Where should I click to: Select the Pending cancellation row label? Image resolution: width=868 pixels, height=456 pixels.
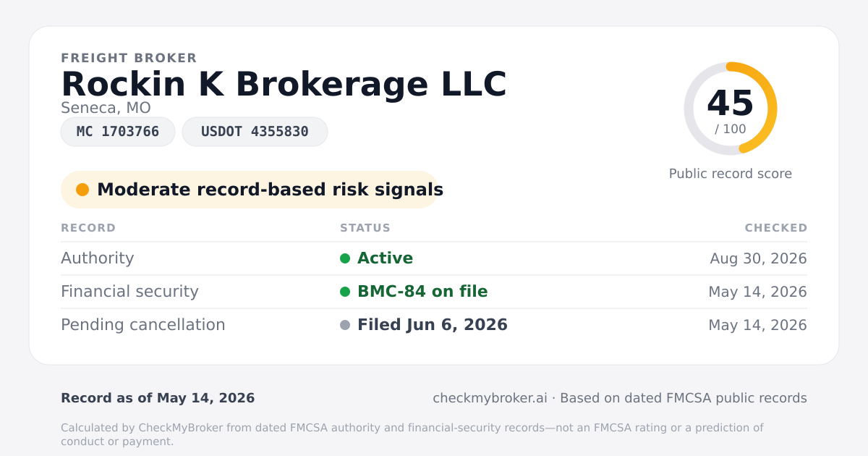click(x=143, y=325)
